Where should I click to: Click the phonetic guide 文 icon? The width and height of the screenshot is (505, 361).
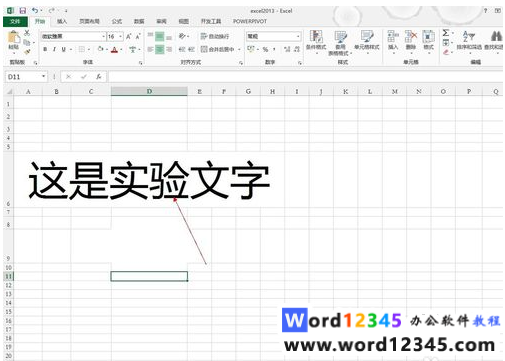(x=133, y=49)
